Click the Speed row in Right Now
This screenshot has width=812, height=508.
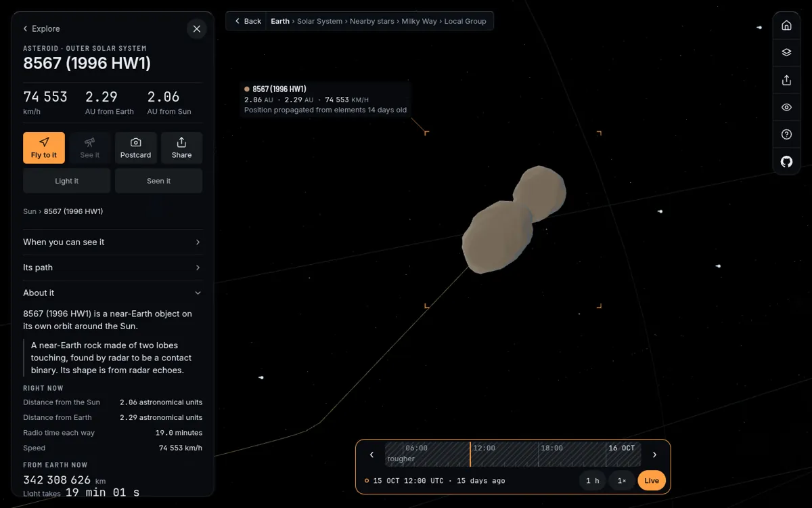[x=112, y=448]
